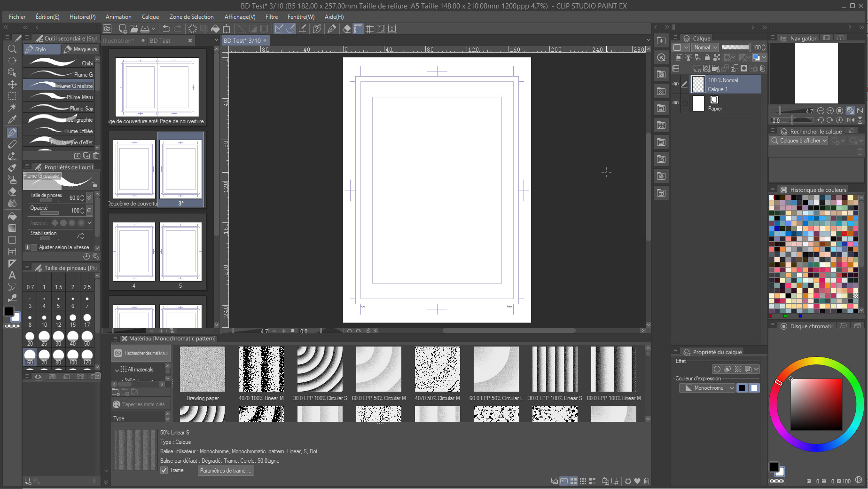Image resolution: width=868 pixels, height=489 pixels.
Task: Open sub tool detail wrench icon
Action: [96, 256]
